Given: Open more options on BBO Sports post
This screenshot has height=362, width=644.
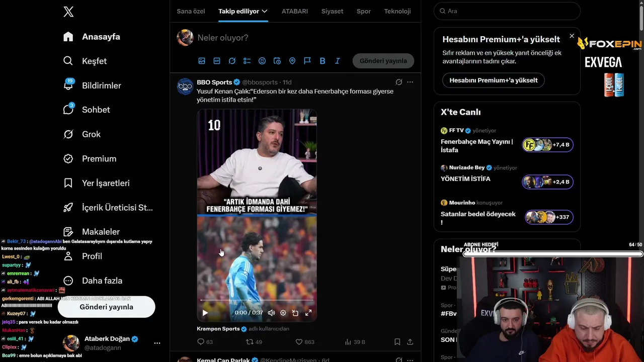Looking at the screenshot, I should click(410, 82).
